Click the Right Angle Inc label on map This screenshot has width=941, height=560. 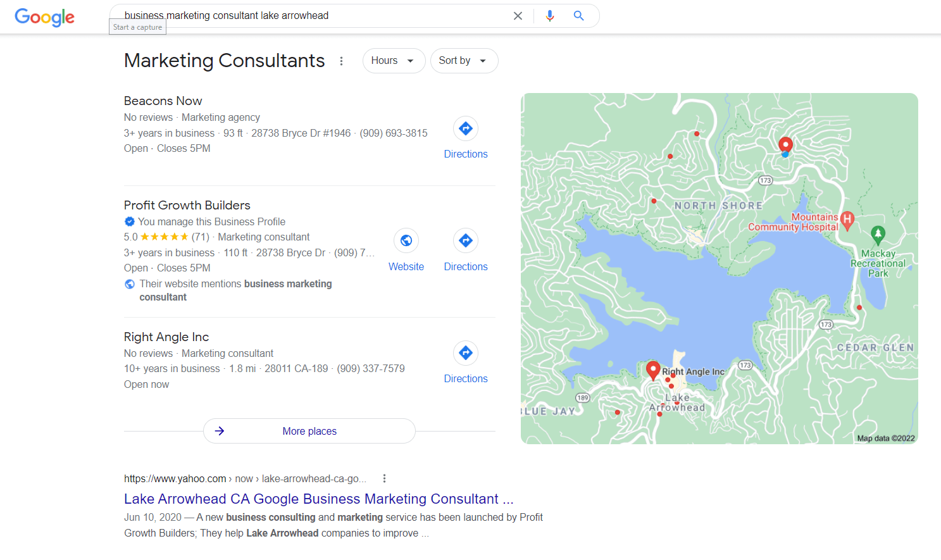[694, 371]
